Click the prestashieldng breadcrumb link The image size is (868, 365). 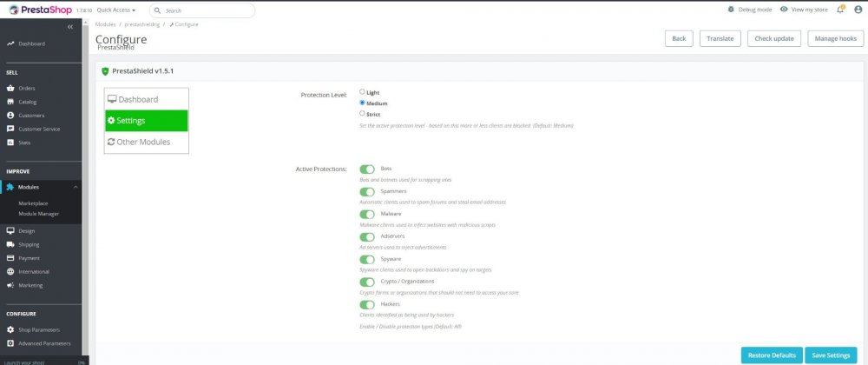141,24
